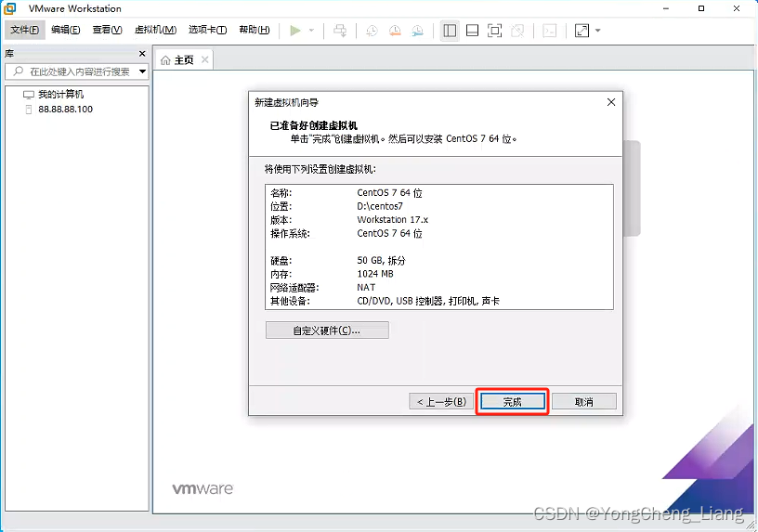
Task: Click the Send Ctrl+Alt+Del toolbar icon
Action: pos(340,31)
